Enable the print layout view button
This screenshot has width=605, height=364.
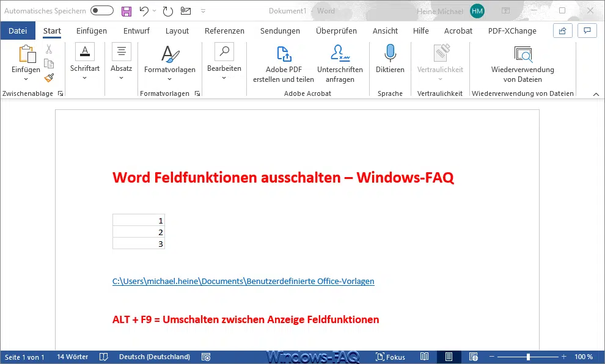point(449,357)
